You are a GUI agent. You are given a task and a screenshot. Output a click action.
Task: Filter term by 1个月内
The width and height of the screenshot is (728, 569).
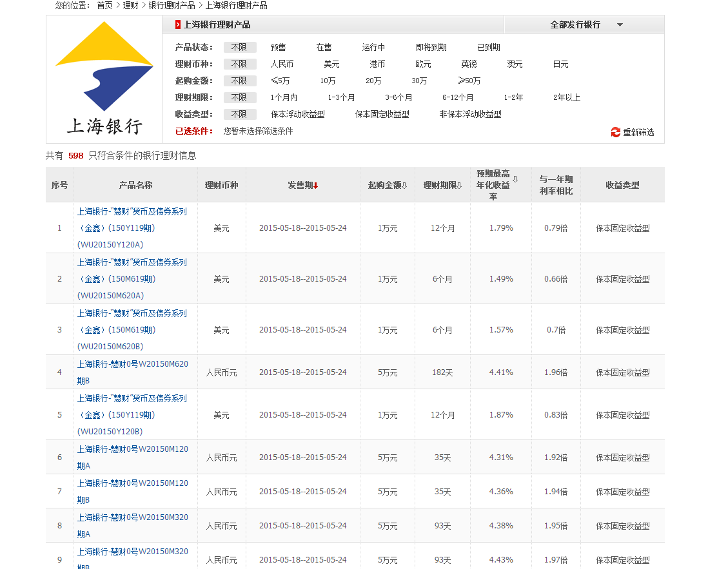[284, 97]
